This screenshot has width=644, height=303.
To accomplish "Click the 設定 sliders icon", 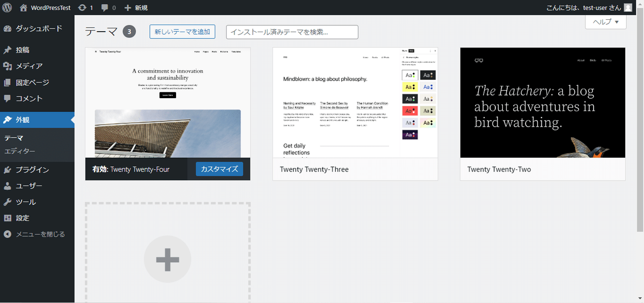I will 8,218.
